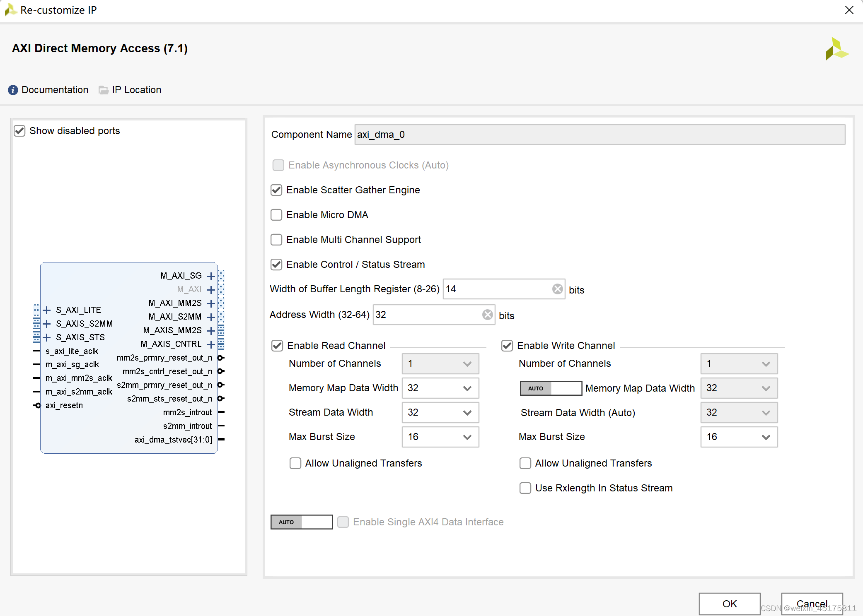The image size is (863, 616).
Task: Enable the Micro DMA checkbox
Action: (x=276, y=215)
